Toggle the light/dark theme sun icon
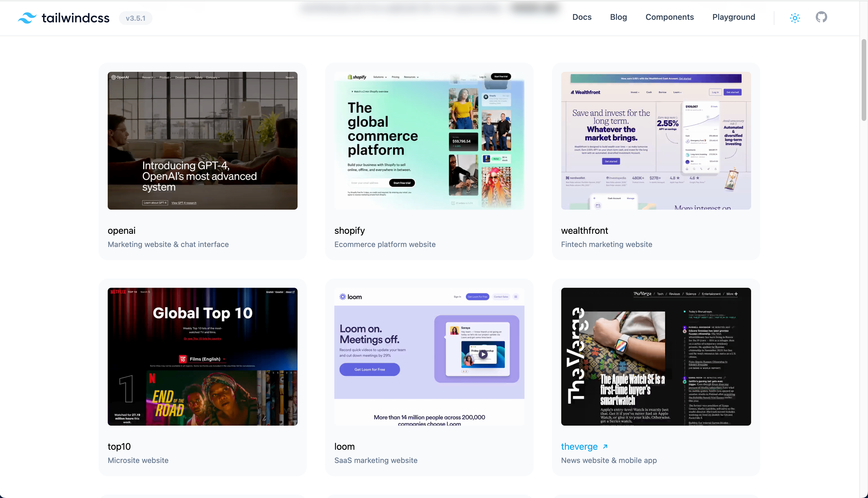Image resolution: width=868 pixels, height=498 pixels. 795,18
